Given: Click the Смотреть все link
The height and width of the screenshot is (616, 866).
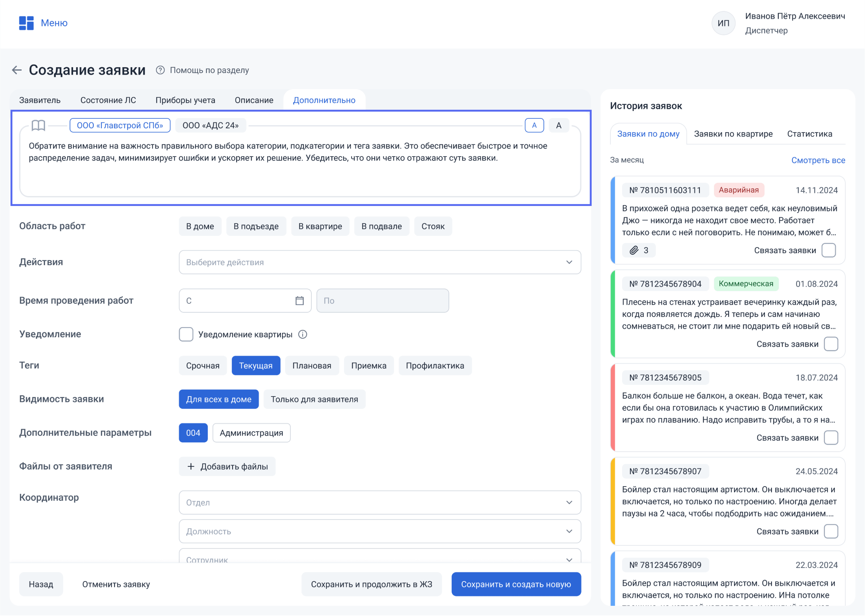Looking at the screenshot, I should [x=819, y=160].
